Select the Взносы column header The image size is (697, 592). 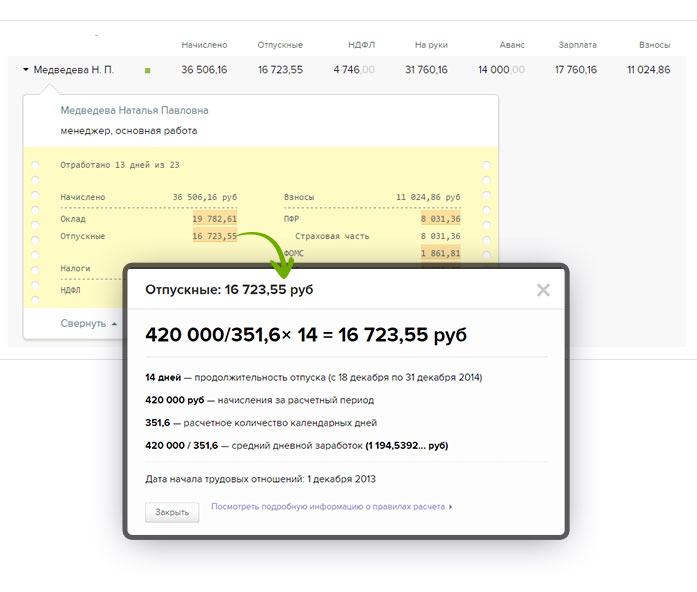point(654,45)
